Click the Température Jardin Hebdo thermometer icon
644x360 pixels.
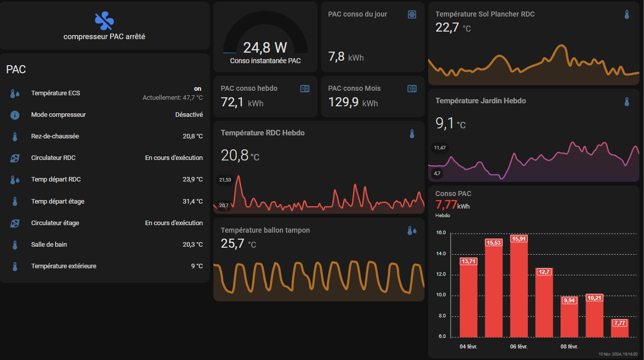pyautogui.click(x=627, y=102)
